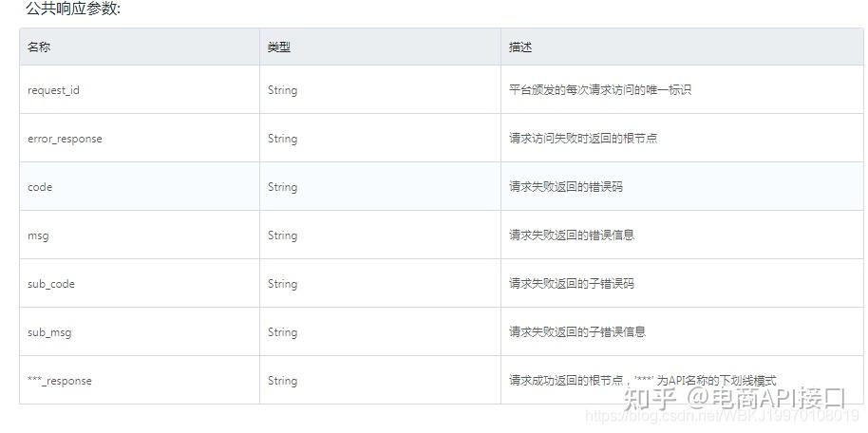The height and width of the screenshot is (433, 868).
Task: Click description 请求访问失败时返回的根节点
Action: pos(583,139)
